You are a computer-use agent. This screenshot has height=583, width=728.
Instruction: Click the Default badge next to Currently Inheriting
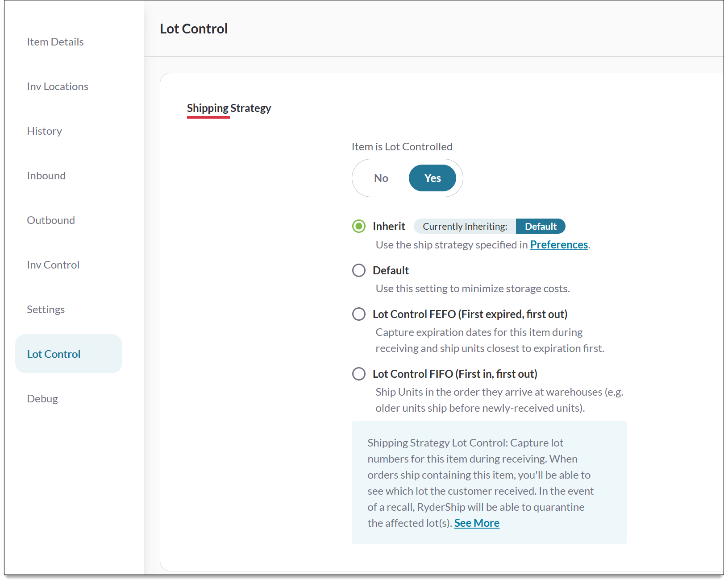point(541,226)
